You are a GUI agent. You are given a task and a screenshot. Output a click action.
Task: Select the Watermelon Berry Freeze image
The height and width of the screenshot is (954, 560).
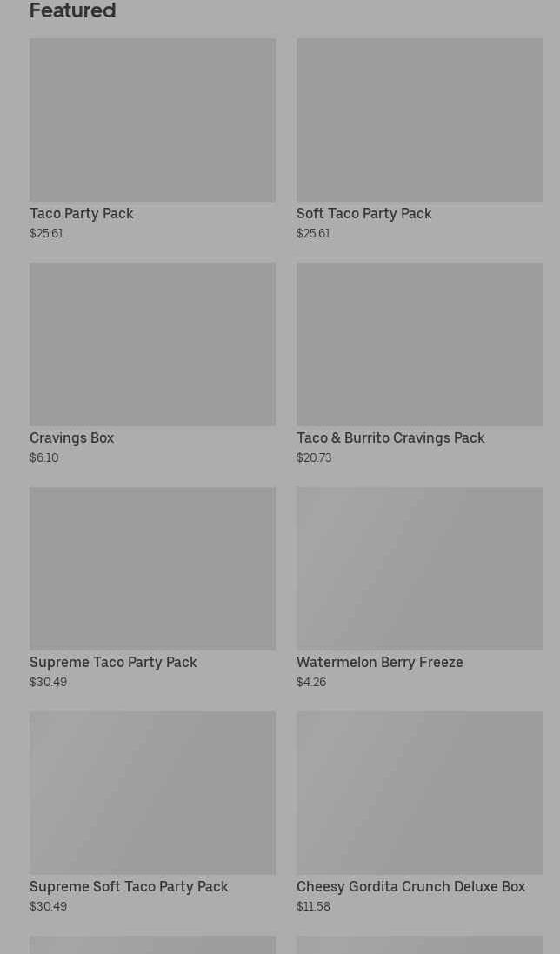(x=419, y=569)
